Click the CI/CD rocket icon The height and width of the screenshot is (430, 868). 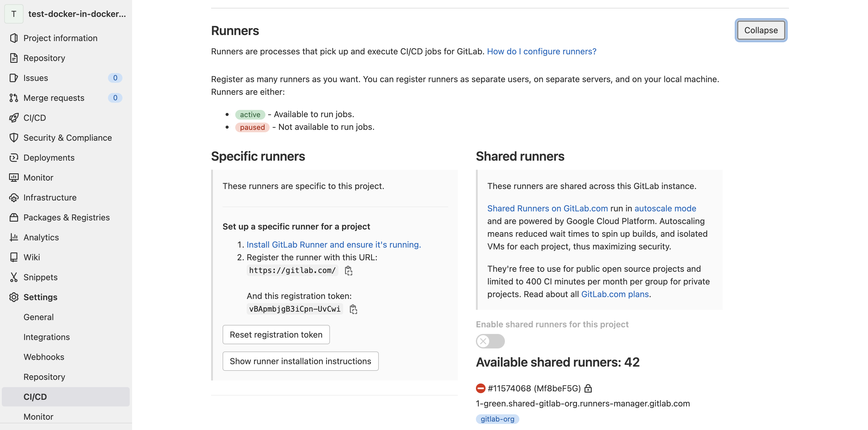[14, 118]
